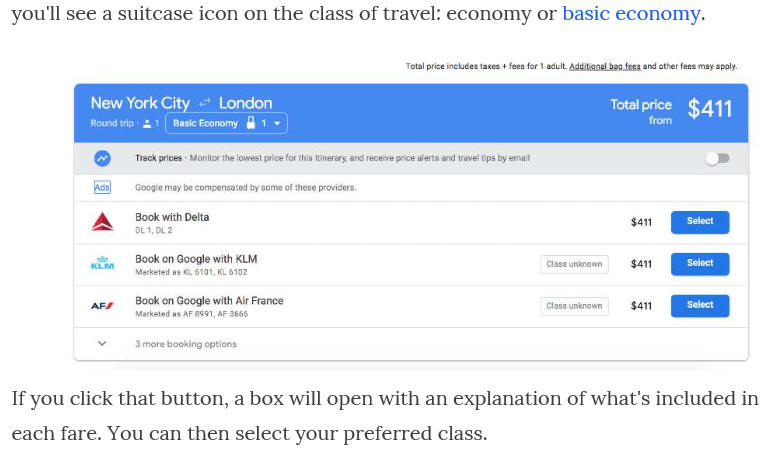Select the Air France booking option
778x454 pixels.
pyautogui.click(x=700, y=306)
